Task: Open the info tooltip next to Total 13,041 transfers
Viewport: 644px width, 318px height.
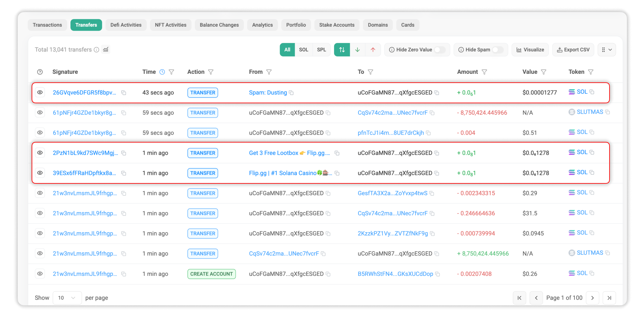Action: tap(96, 49)
